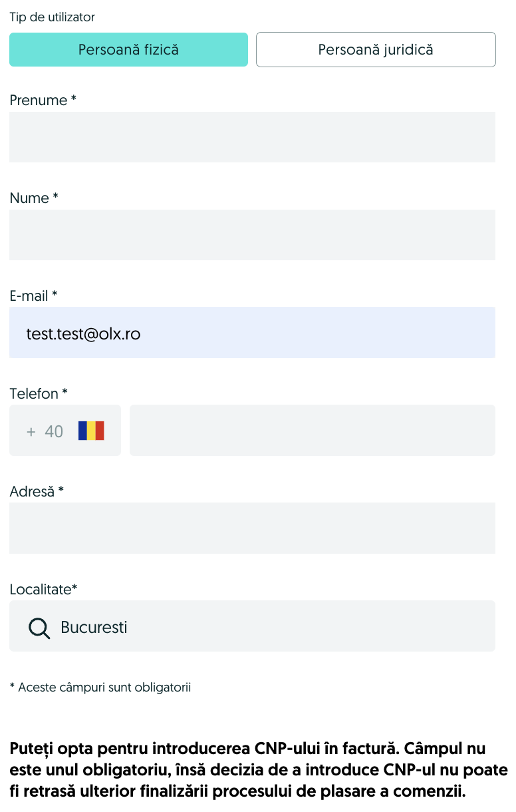Click the phone number input box
Image resolution: width=516 pixels, height=812 pixels.
click(x=312, y=431)
